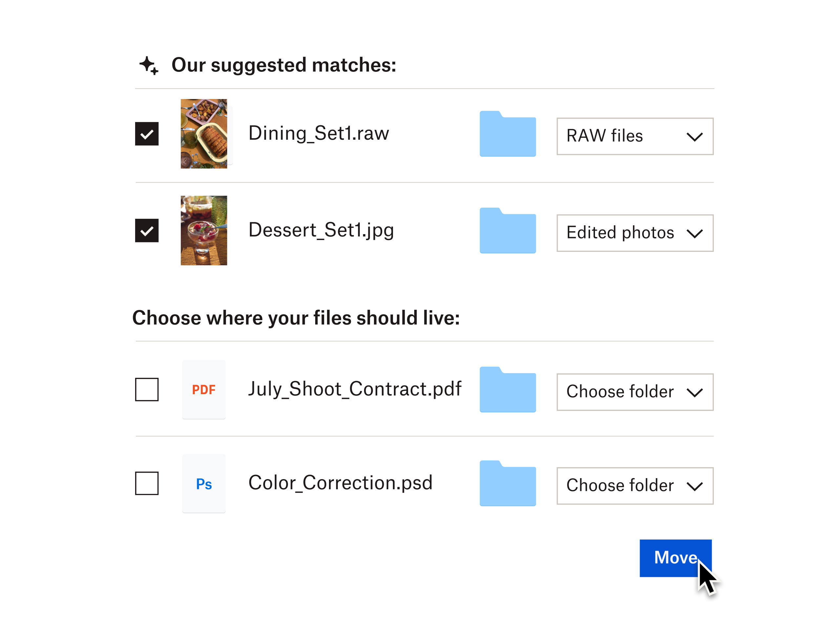This screenshot has height=630, width=840.
Task: Click the July_Shoot_Contract PDF icon
Action: 204,389
